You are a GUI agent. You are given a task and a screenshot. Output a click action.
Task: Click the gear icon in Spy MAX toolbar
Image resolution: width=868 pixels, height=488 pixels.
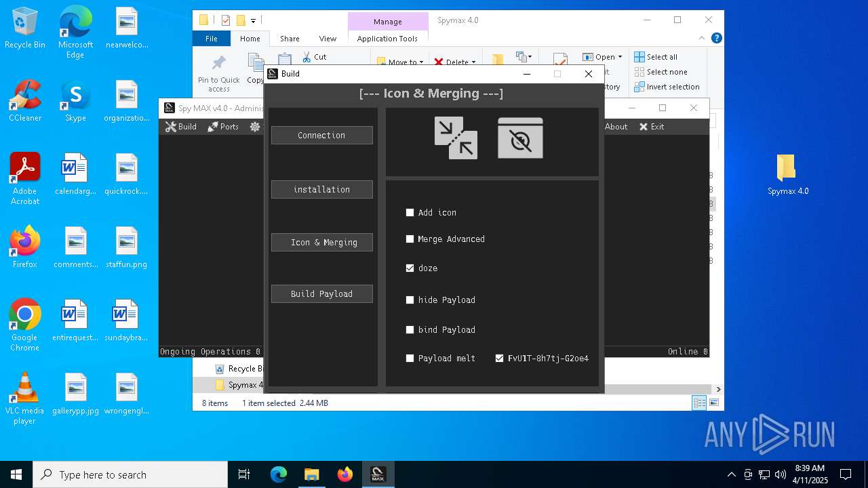(x=255, y=126)
